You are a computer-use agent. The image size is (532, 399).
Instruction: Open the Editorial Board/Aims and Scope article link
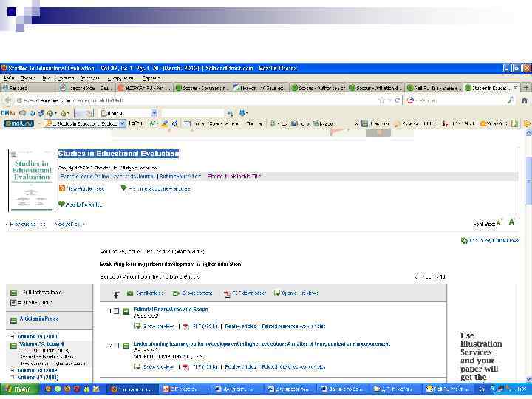tap(171, 310)
